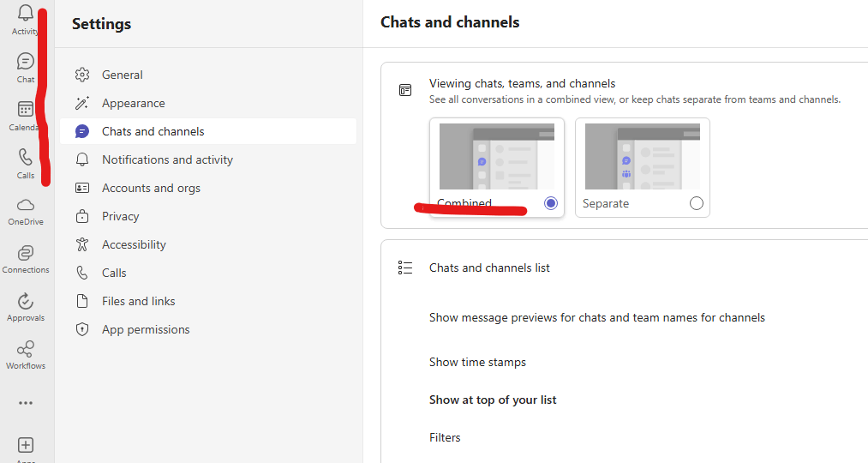Click the 'Separate' label text
Image resolution: width=868 pixels, height=463 pixels.
point(606,204)
